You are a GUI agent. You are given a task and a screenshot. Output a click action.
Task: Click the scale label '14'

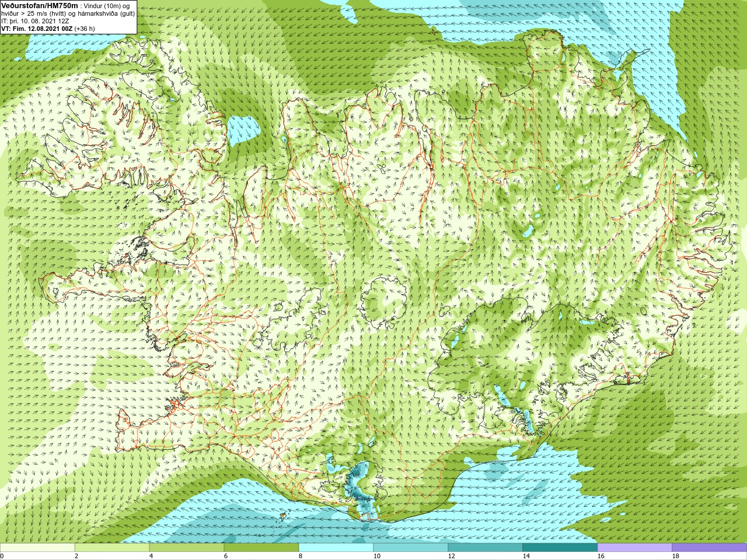point(526,556)
